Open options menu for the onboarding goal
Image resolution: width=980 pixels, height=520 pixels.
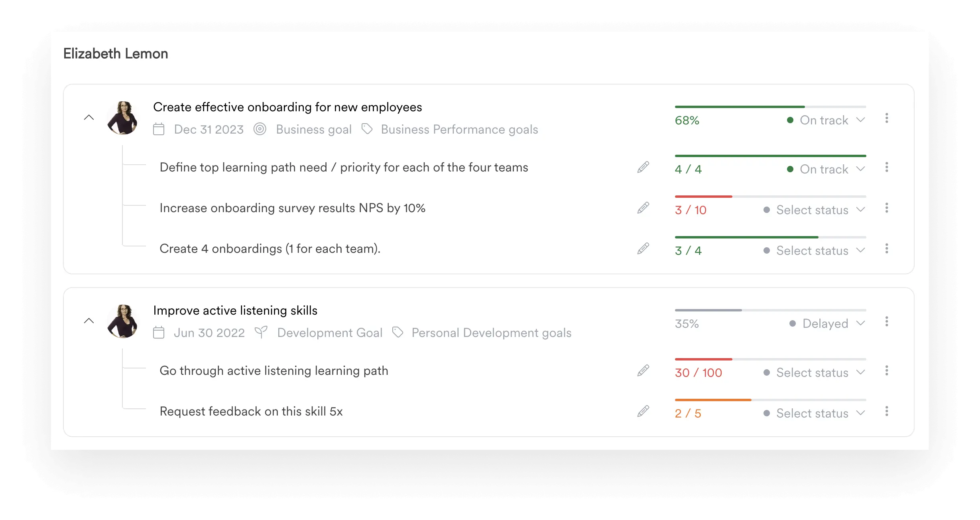pyautogui.click(x=887, y=118)
